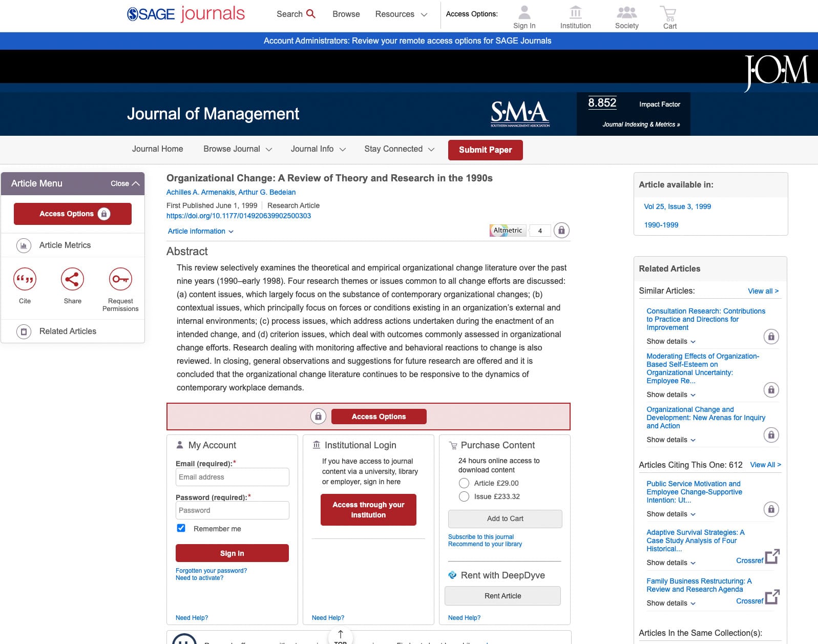Click the Related Articles menu icon
The width and height of the screenshot is (818, 644).
(x=24, y=331)
